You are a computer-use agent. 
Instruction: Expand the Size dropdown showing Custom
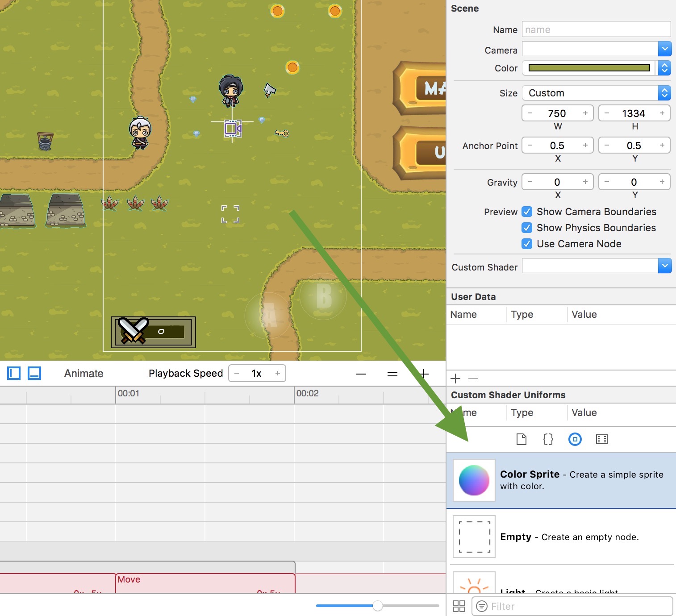tap(664, 93)
